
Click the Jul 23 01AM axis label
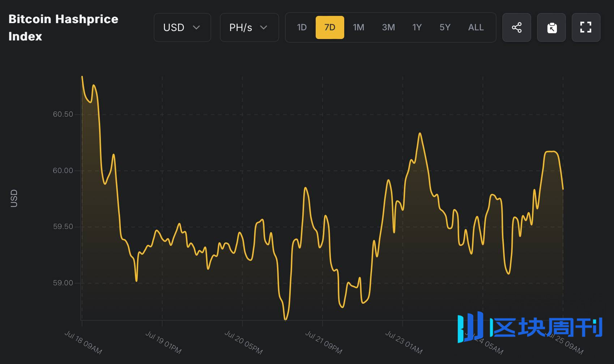point(404,342)
